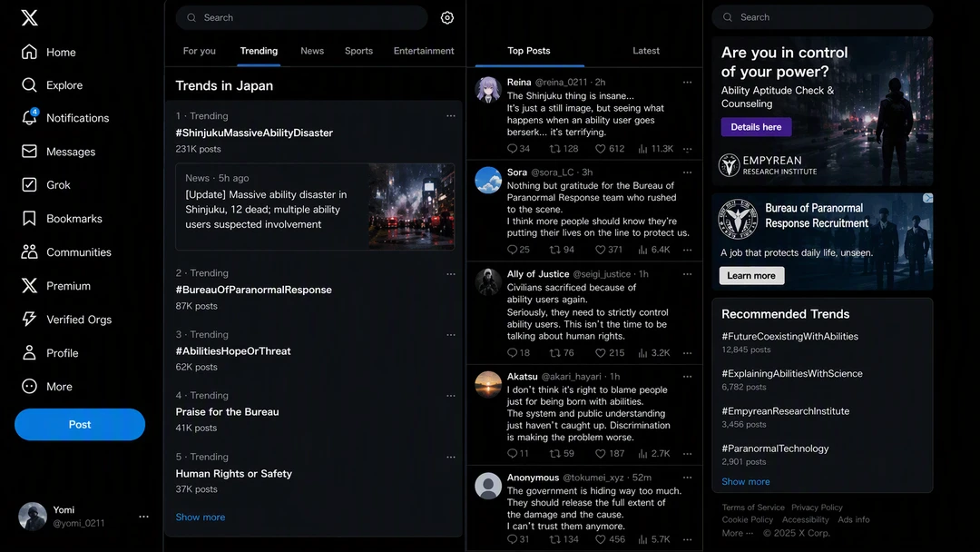Screen dimensions: 980x552
Task: Open Premium X icon in sidebar
Action: [29, 286]
